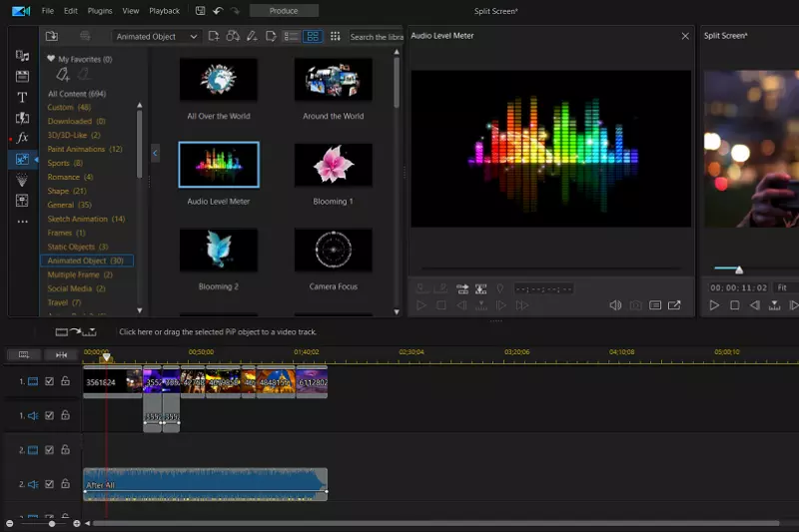Open the Effect Room (fx icon)

click(x=22, y=138)
